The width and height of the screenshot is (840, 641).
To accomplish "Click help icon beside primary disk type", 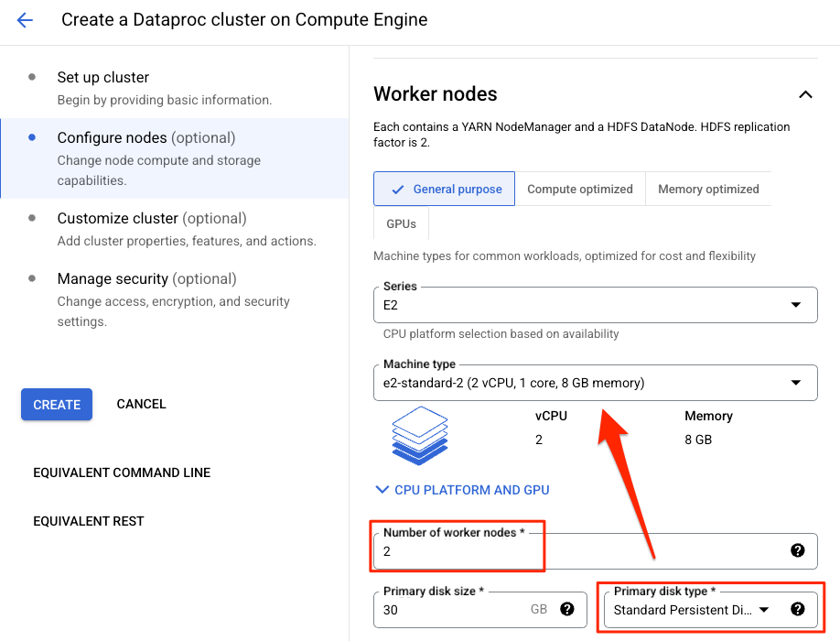I will click(x=797, y=609).
